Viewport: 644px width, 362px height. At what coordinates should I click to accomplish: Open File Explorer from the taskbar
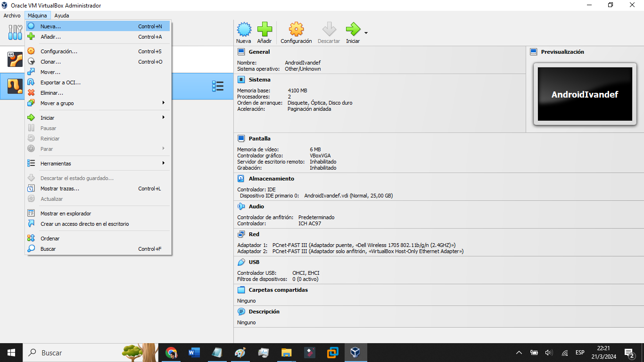point(286,353)
